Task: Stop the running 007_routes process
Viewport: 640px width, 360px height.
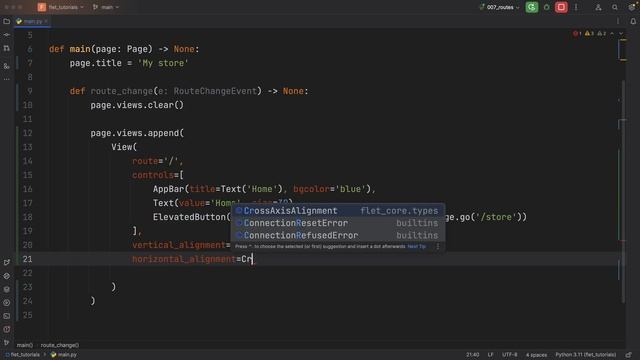Action: click(561, 7)
